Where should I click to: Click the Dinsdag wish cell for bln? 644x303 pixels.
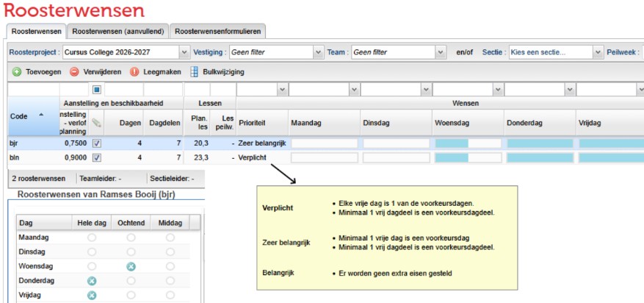click(x=397, y=157)
